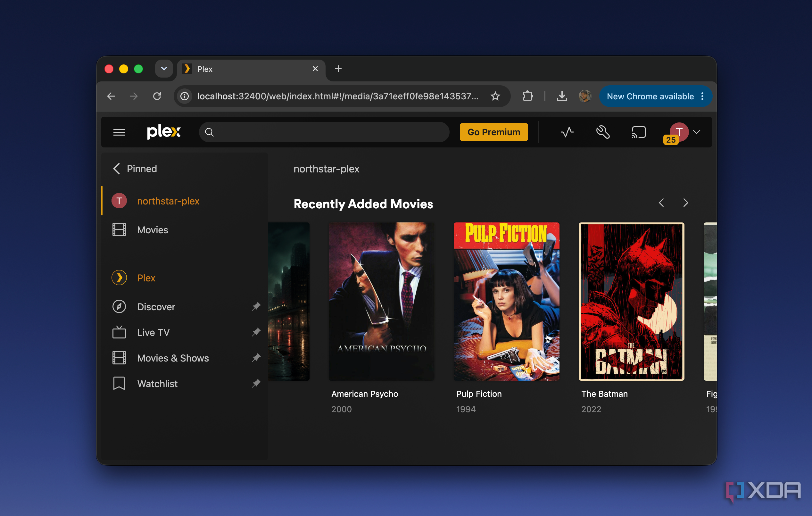This screenshot has width=812, height=516.
Task: Open the Plex hamburger menu
Action: click(x=119, y=132)
